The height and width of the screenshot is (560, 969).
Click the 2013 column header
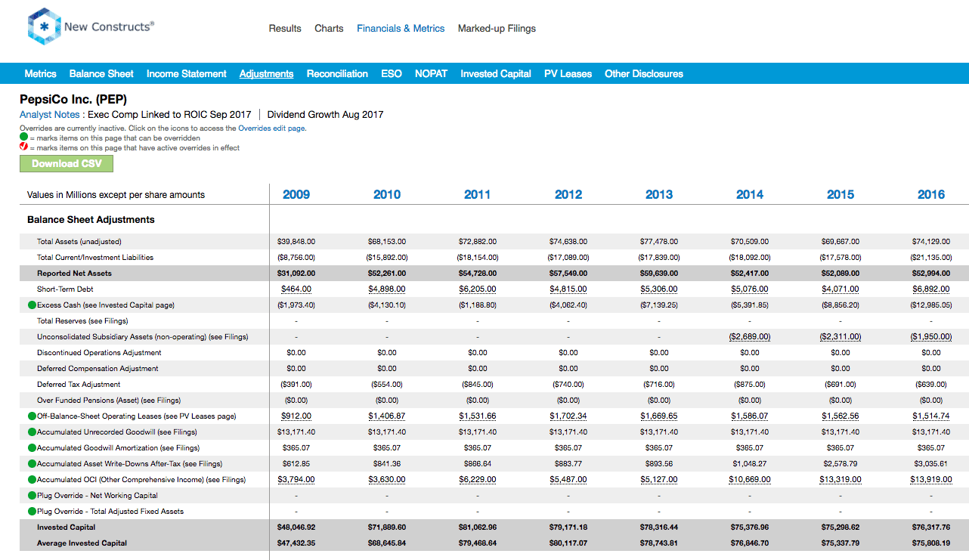point(659,194)
